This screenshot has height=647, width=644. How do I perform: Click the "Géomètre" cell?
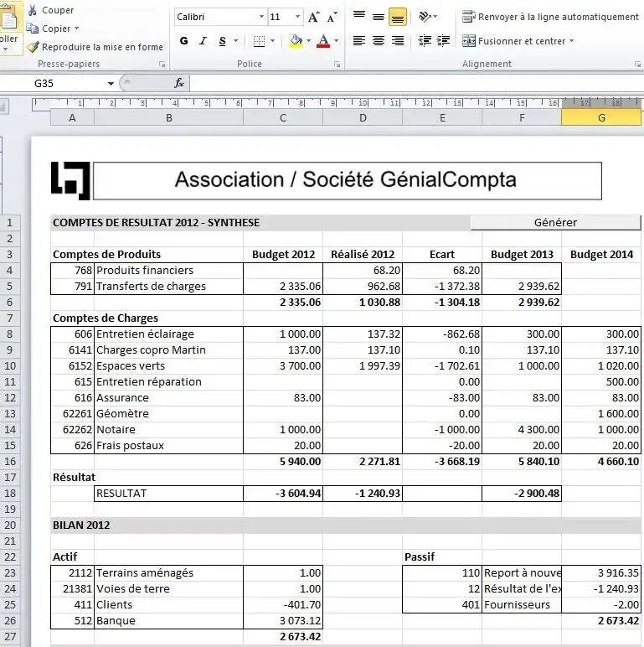(168, 414)
